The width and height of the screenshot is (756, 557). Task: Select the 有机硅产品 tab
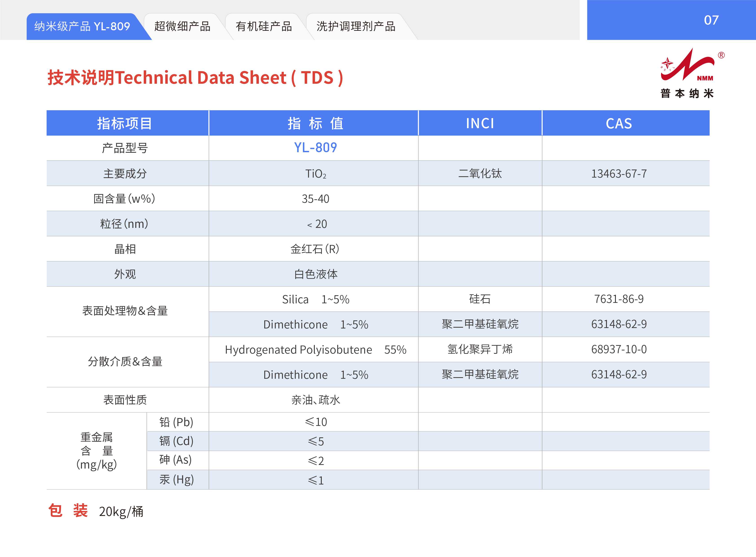[x=264, y=26]
